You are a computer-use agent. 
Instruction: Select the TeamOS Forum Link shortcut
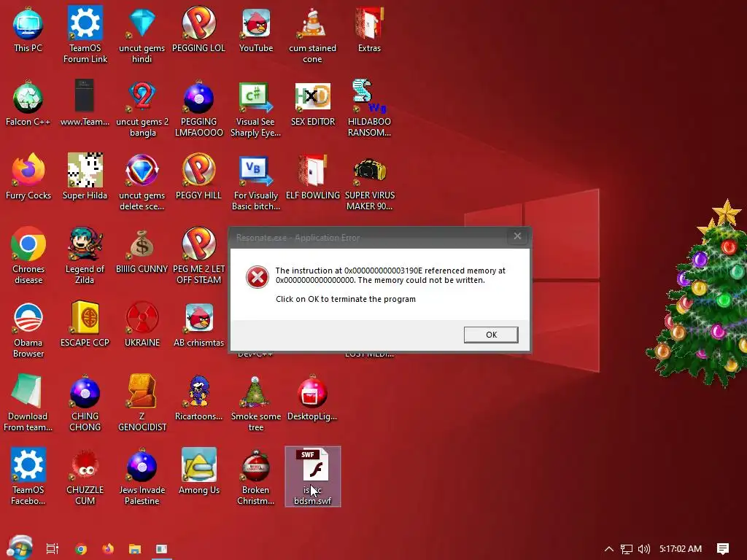pyautogui.click(x=85, y=34)
